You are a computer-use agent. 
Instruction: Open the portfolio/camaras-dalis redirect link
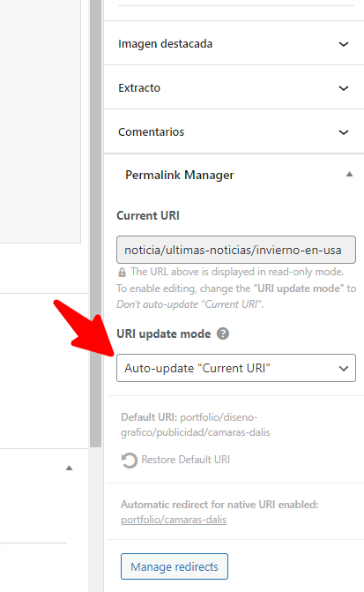(174, 520)
